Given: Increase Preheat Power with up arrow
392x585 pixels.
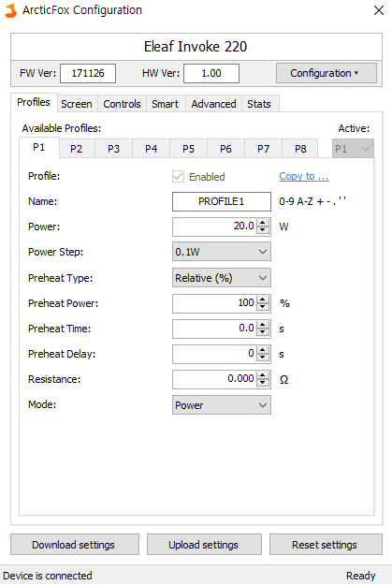Looking at the screenshot, I should 263,300.
